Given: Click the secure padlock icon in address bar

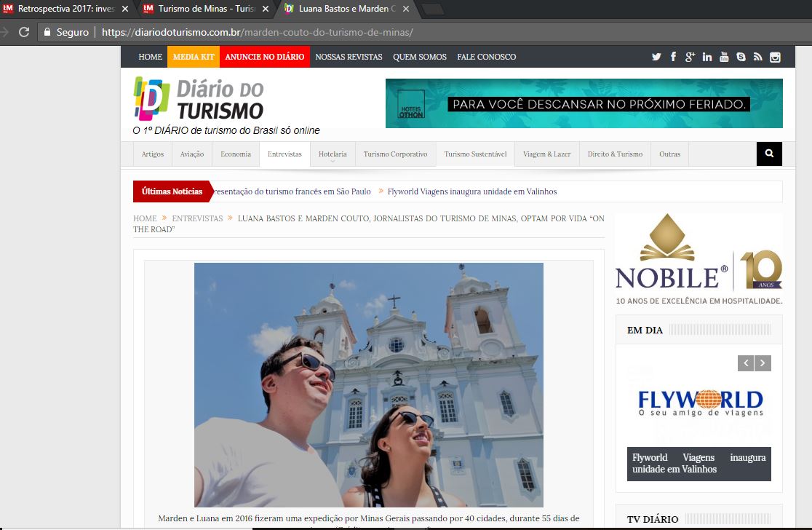Looking at the screenshot, I should coord(47,32).
